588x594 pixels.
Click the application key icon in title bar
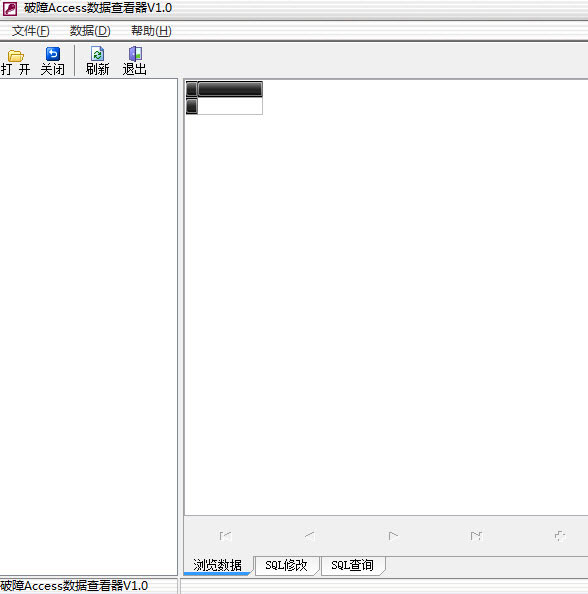(10, 9)
